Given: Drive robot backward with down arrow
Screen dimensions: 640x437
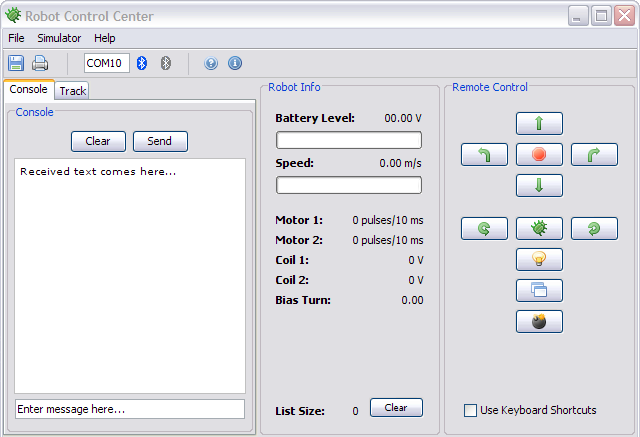Looking at the screenshot, I should [x=539, y=185].
